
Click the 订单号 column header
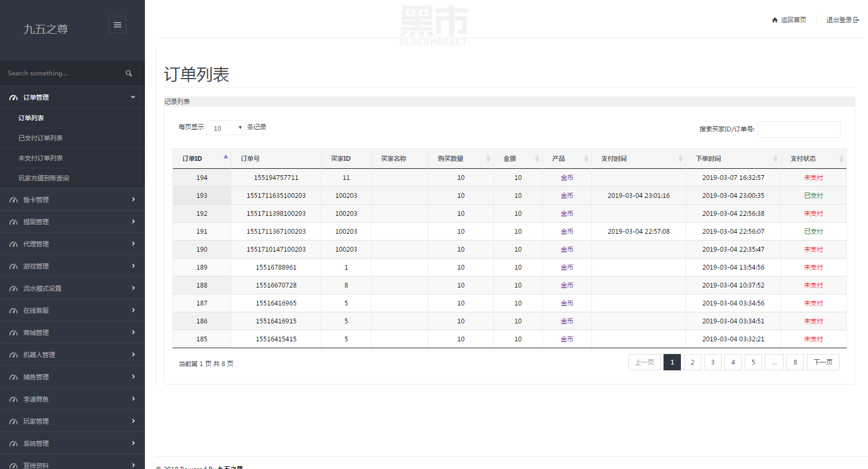click(x=276, y=158)
